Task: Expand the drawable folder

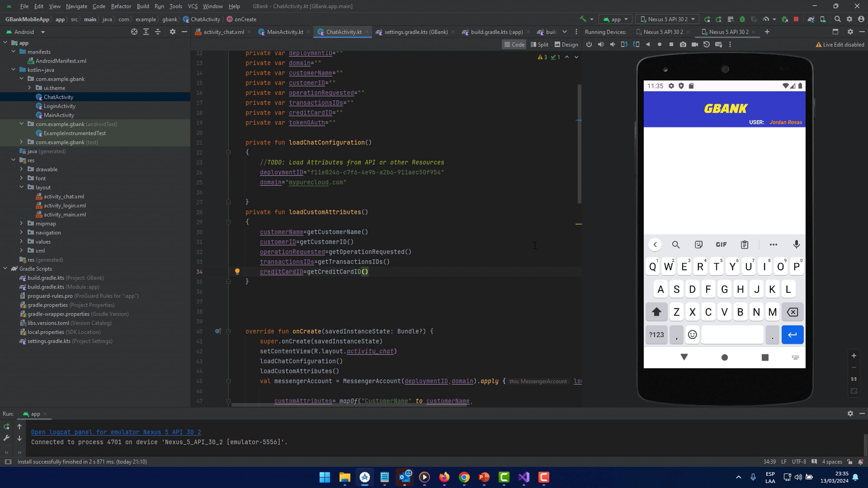Action: pos(21,169)
